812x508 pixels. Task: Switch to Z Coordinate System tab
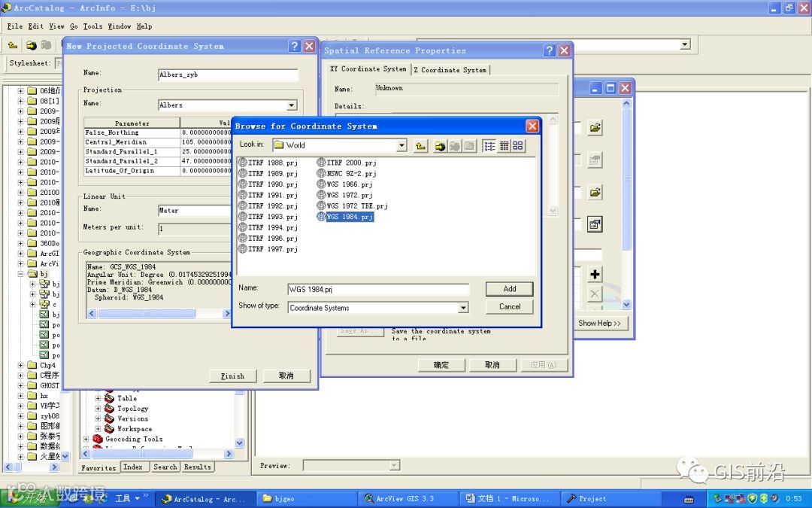pyautogui.click(x=450, y=70)
